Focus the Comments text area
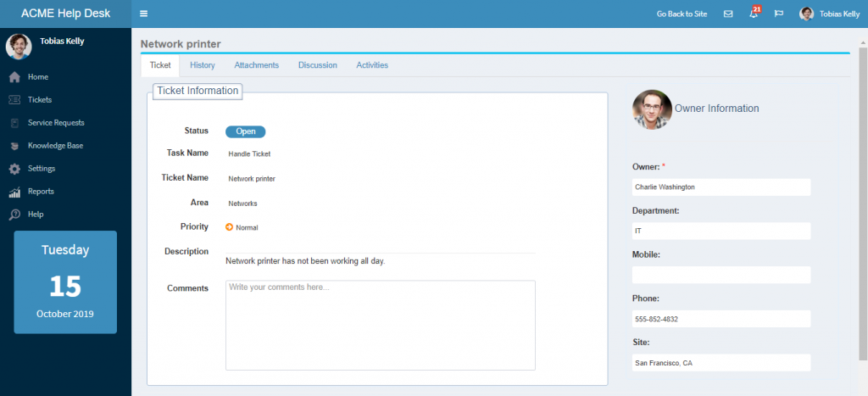The height and width of the screenshot is (396, 868). pyautogui.click(x=381, y=325)
